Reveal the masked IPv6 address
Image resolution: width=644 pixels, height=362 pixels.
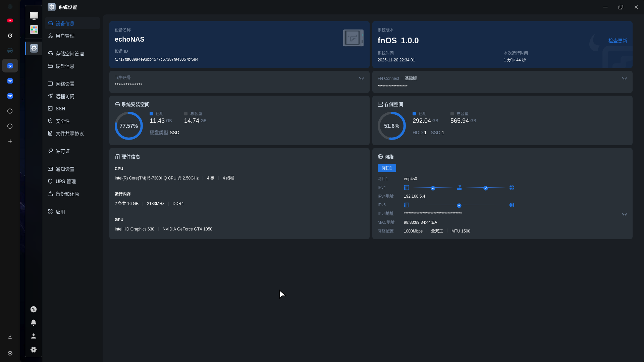click(624, 214)
